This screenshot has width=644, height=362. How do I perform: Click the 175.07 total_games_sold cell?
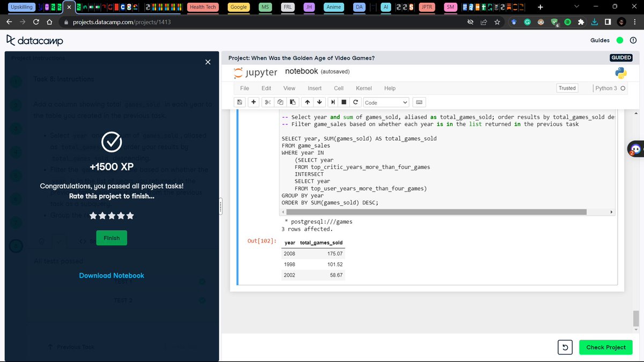[x=335, y=253]
